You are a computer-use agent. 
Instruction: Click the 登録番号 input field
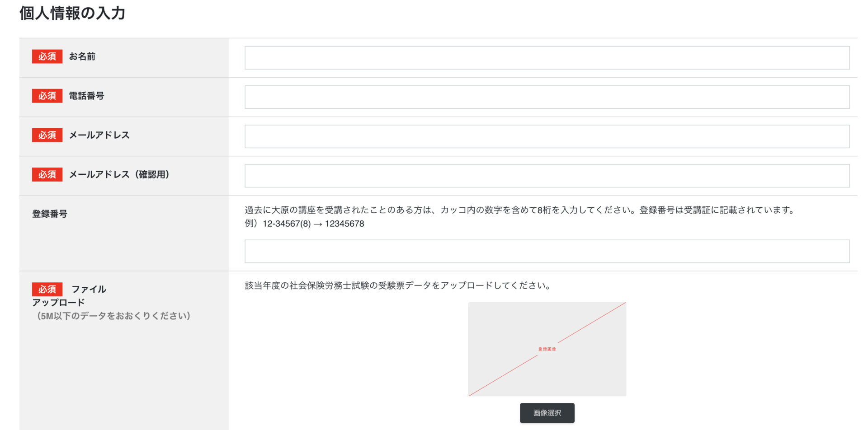click(x=547, y=251)
